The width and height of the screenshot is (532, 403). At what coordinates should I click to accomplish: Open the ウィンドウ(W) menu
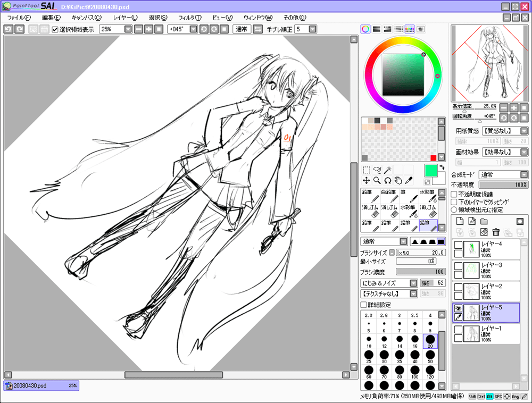pos(258,18)
